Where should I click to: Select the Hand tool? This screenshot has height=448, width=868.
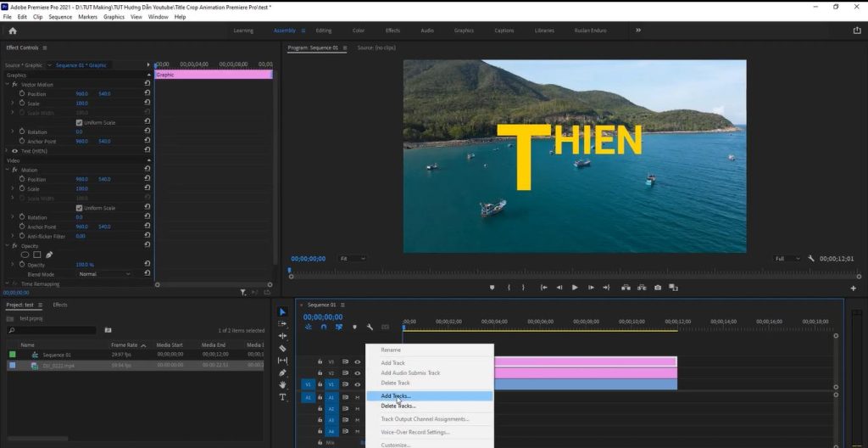[282, 385]
